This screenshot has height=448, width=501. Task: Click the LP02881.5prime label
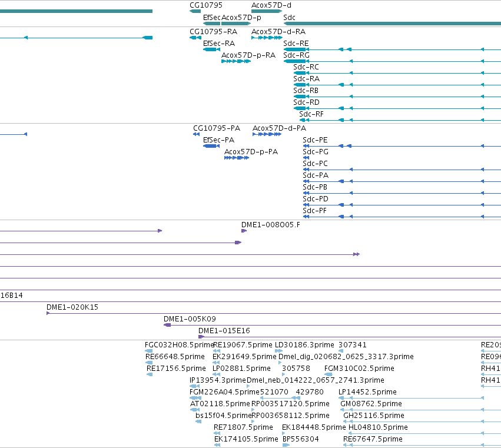click(x=241, y=369)
